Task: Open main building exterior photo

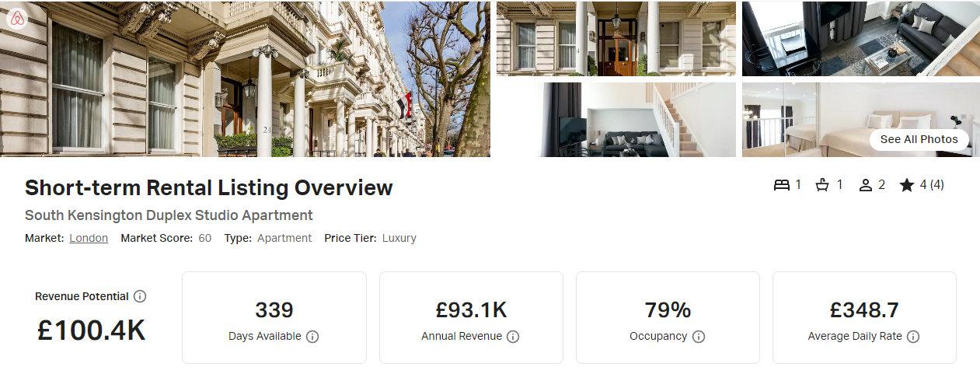Action: tap(245, 79)
